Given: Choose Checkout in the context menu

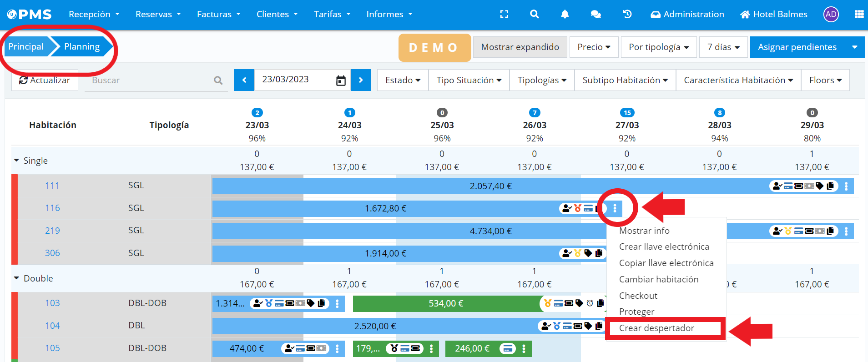Looking at the screenshot, I should 638,296.
